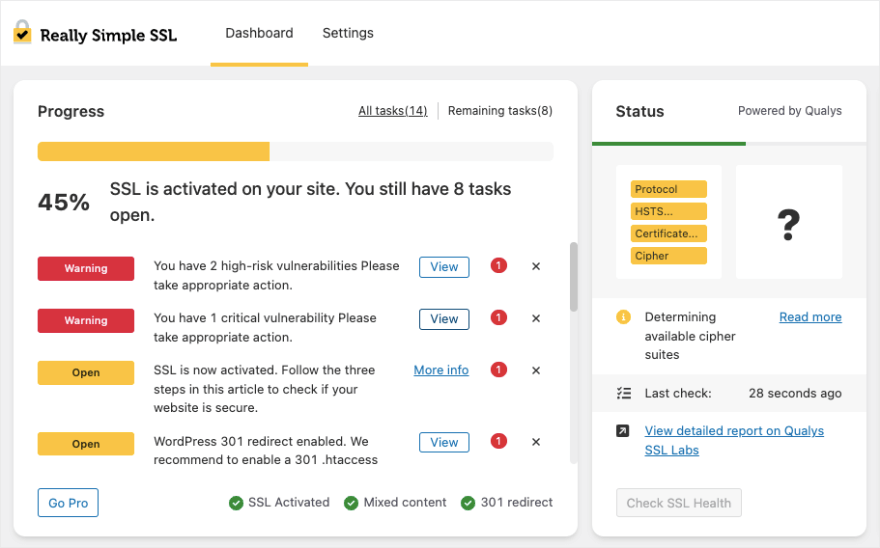Click the Progress panel heading

71,111
